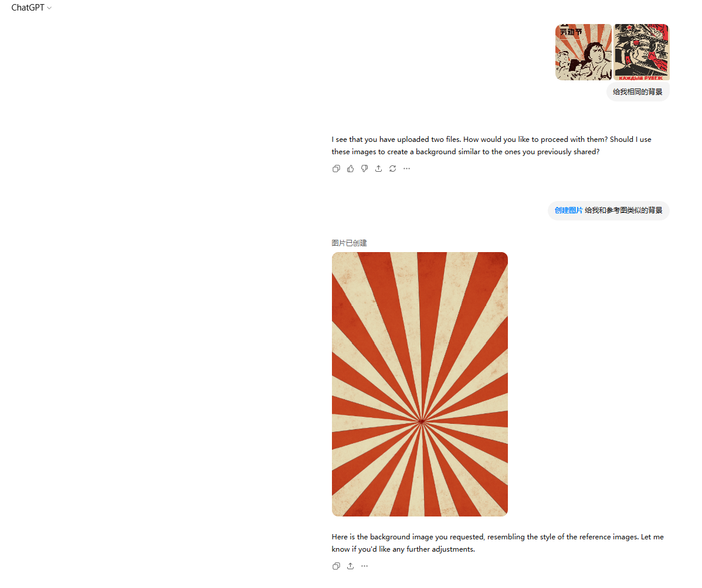Copy the generated background image response
702x588 pixels.
(336, 566)
